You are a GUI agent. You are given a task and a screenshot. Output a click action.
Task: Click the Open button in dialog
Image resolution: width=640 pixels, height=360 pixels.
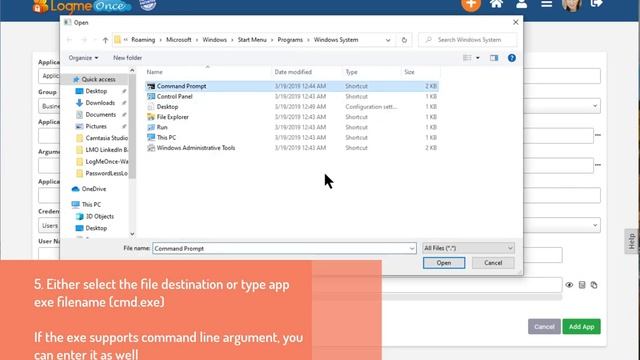444,263
